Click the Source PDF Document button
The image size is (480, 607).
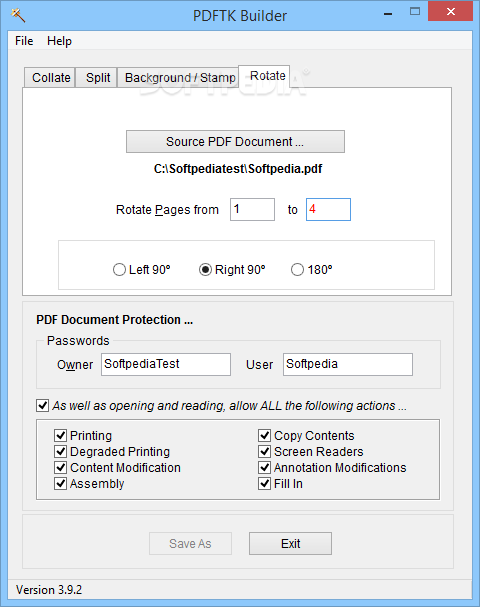pyautogui.click(x=235, y=141)
